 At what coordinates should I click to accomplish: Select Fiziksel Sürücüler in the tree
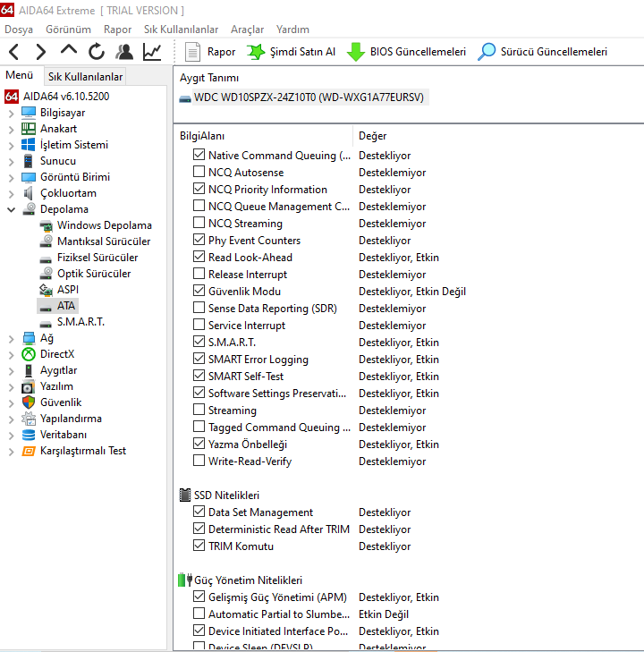click(97, 258)
